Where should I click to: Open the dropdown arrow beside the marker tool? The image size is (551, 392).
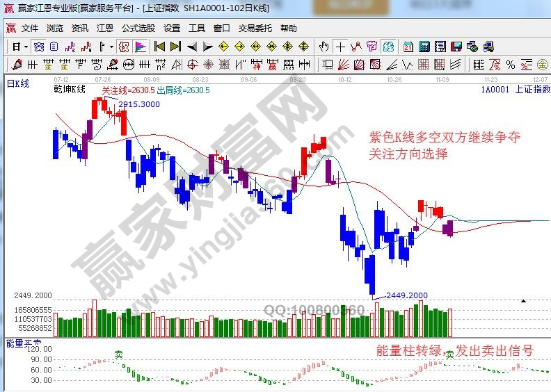111,47
